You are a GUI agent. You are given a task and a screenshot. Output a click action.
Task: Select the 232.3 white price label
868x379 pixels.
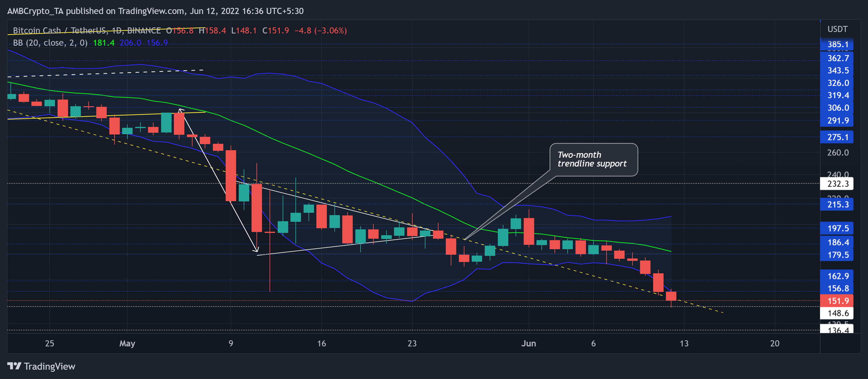[837, 184]
